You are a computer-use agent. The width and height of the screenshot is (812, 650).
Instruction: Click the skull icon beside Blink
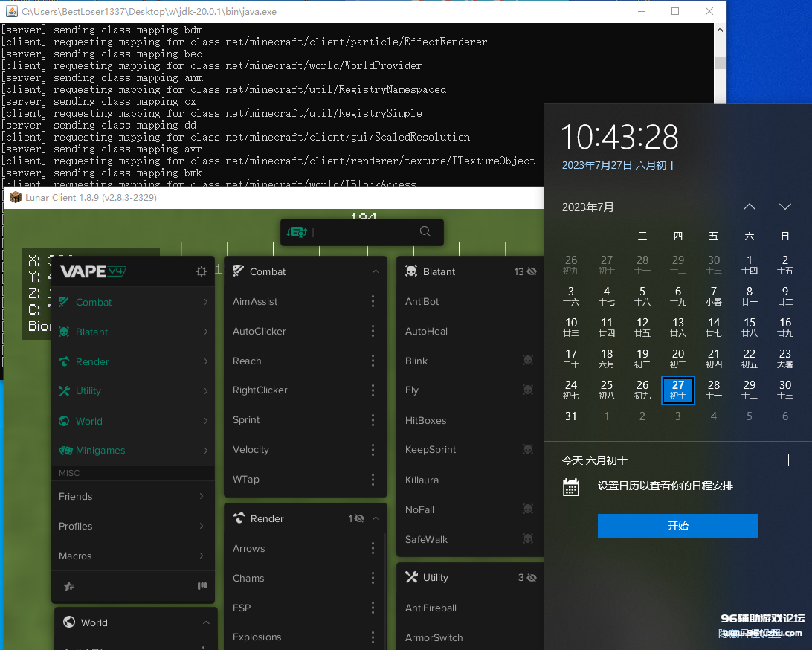point(528,361)
